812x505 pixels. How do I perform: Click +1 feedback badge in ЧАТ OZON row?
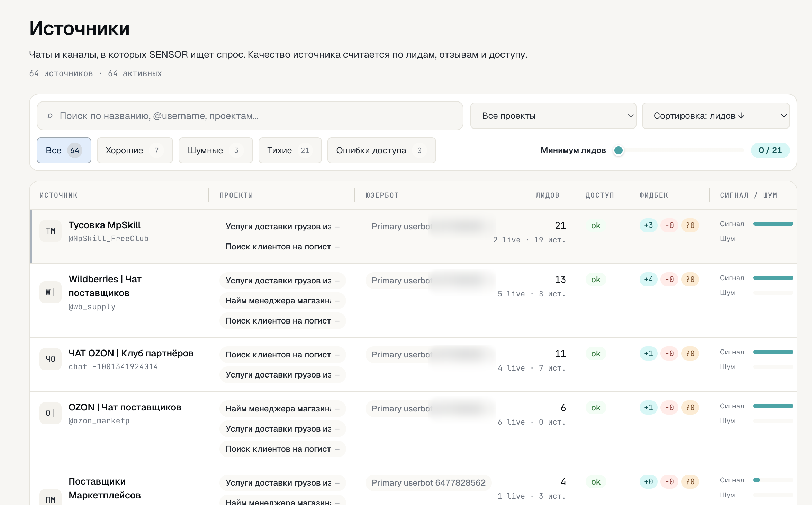coord(648,354)
